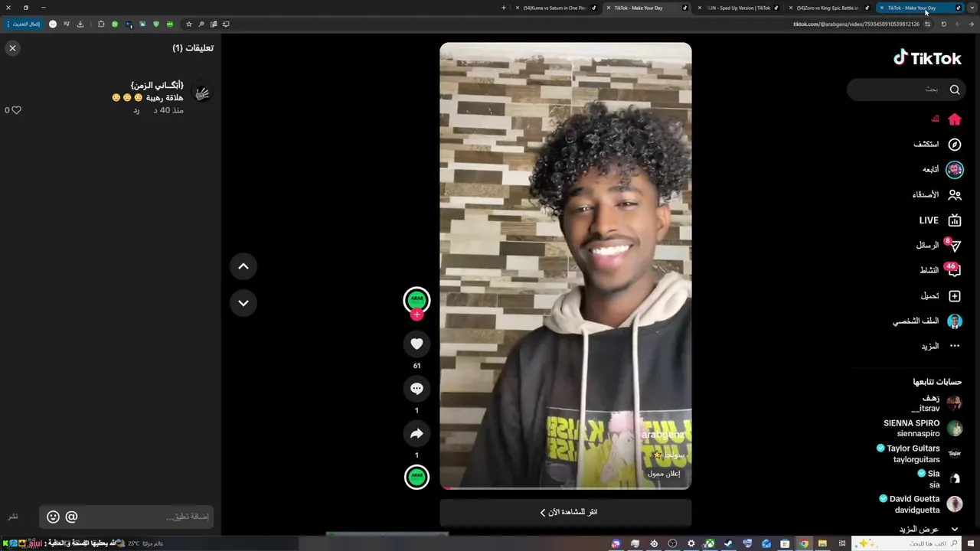The height and width of the screenshot is (551, 980).
Task: Like the video with the heart icon
Action: tap(416, 344)
